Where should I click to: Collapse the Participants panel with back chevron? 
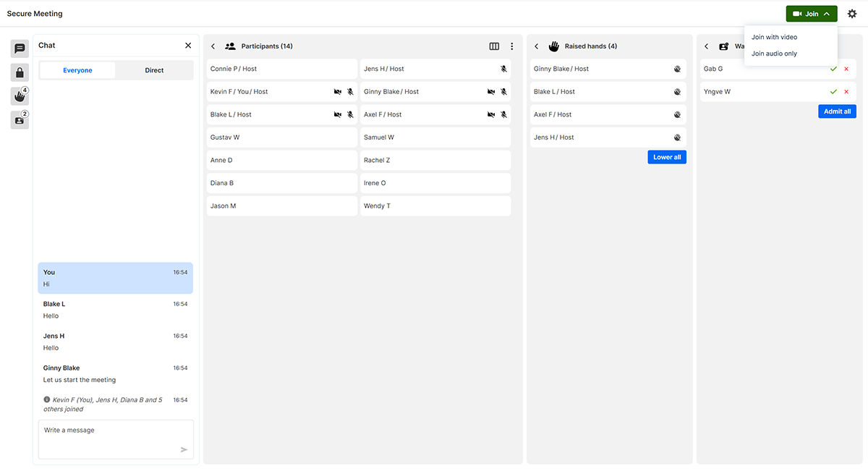point(213,46)
